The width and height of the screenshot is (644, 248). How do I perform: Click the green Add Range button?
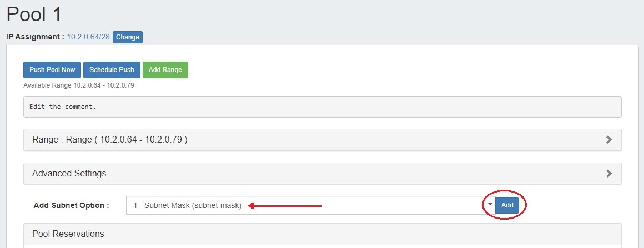[165, 70]
